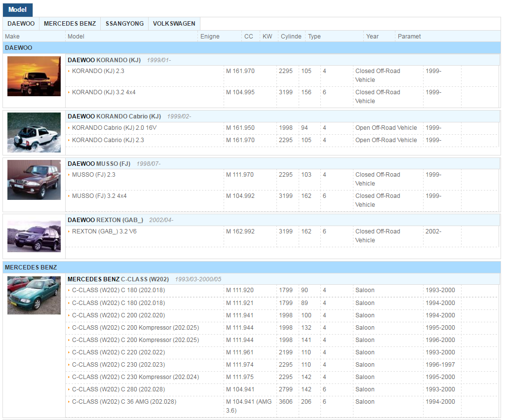
Task: Open KORANDO Cabrio (KJ) 2.0 16V
Action: [115, 128]
